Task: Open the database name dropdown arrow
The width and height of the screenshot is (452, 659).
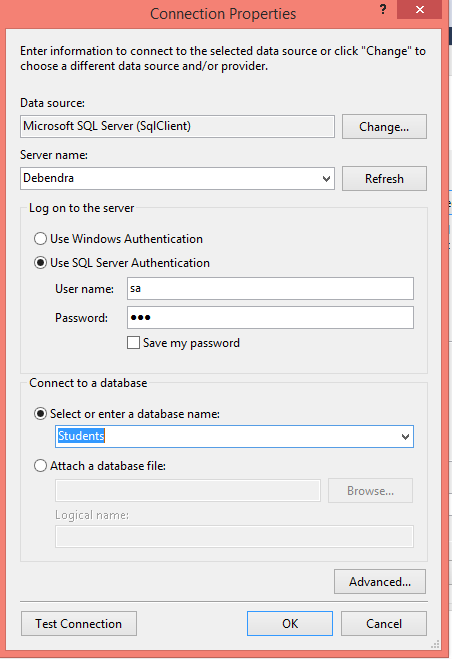Action: pos(405,437)
